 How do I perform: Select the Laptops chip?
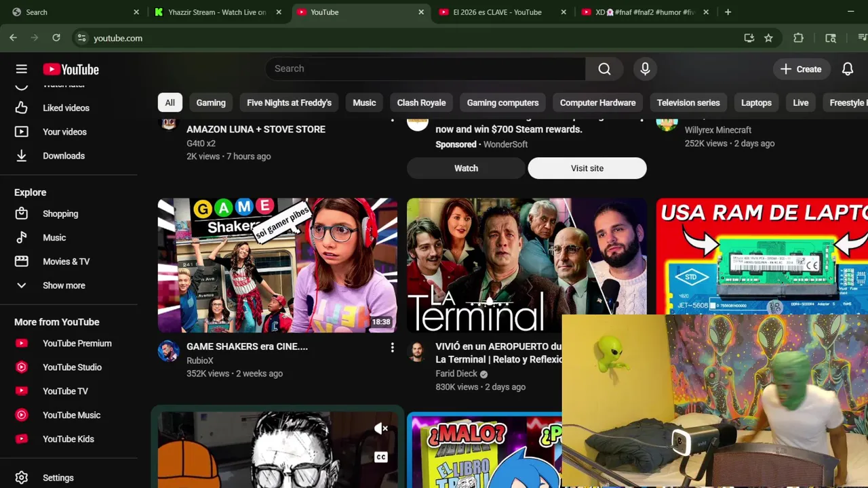[756, 102]
